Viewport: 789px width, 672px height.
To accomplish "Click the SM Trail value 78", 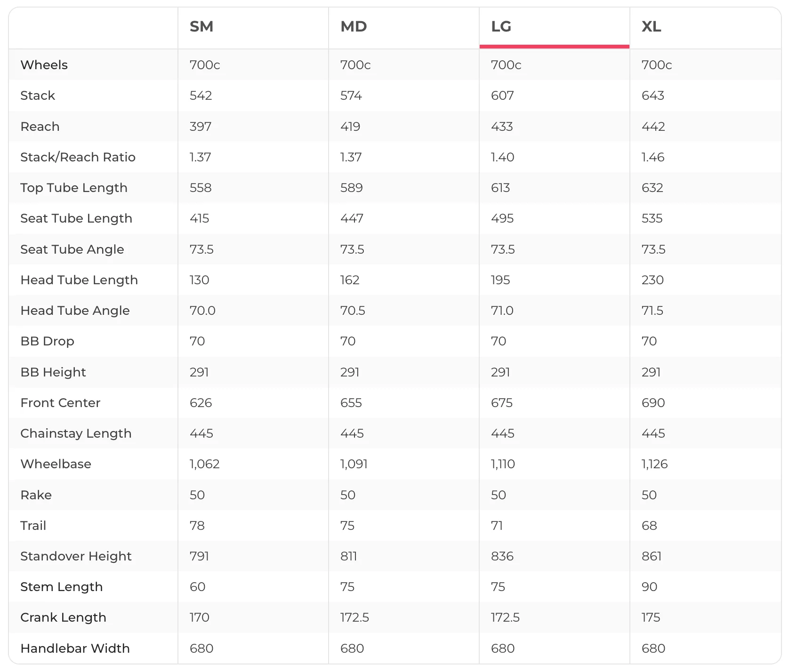I will click(197, 526).
